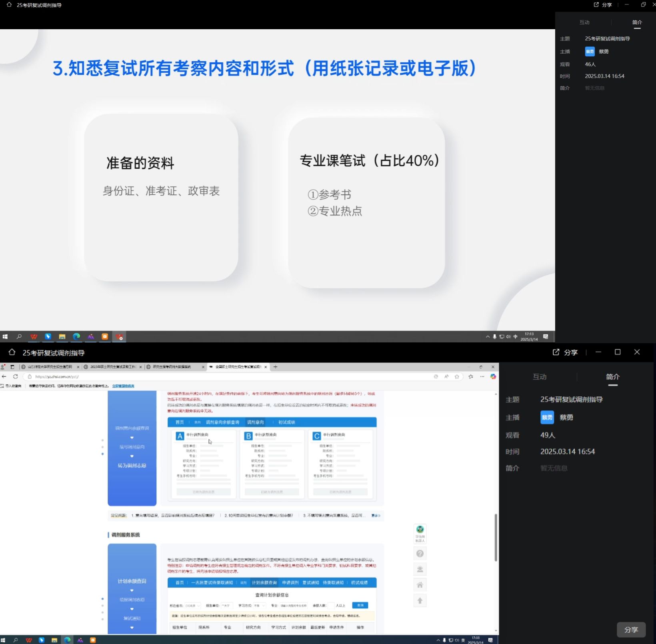Switch to 互动 tab in the lower window panel
This screenshot has width=656, height=644.
pyautogui.click(x=539, y=377)
